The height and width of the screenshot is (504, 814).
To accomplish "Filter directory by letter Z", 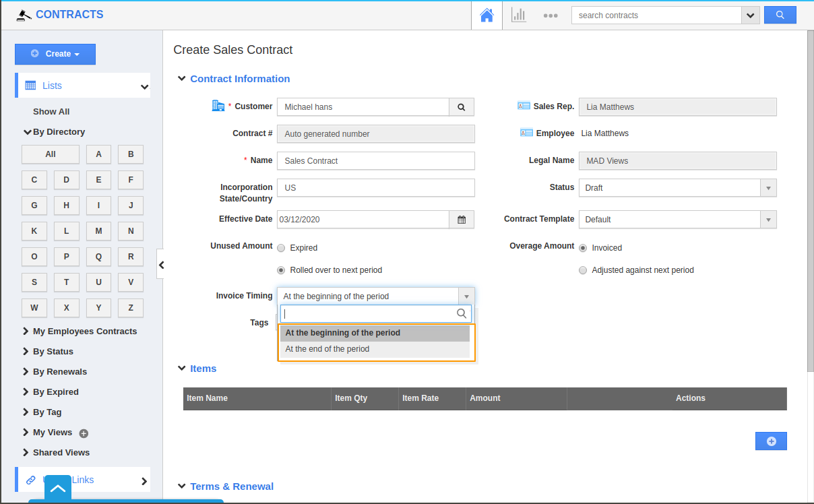I will point(131,308).
